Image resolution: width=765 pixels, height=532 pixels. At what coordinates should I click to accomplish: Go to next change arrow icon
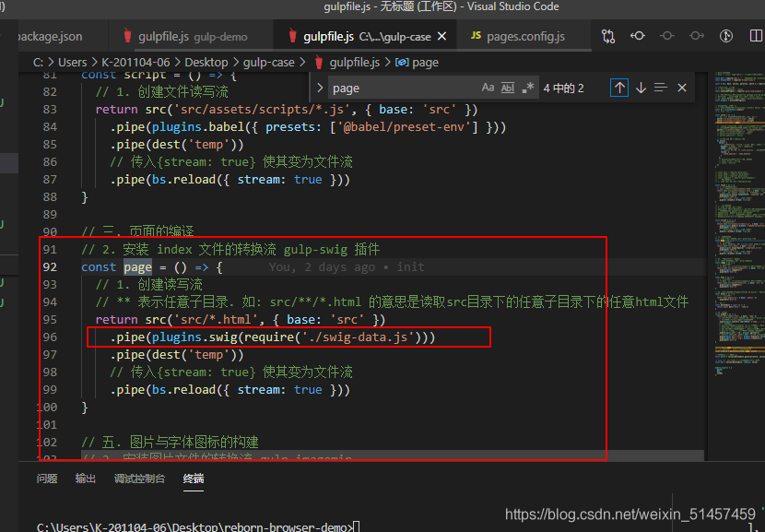[697, 36]
